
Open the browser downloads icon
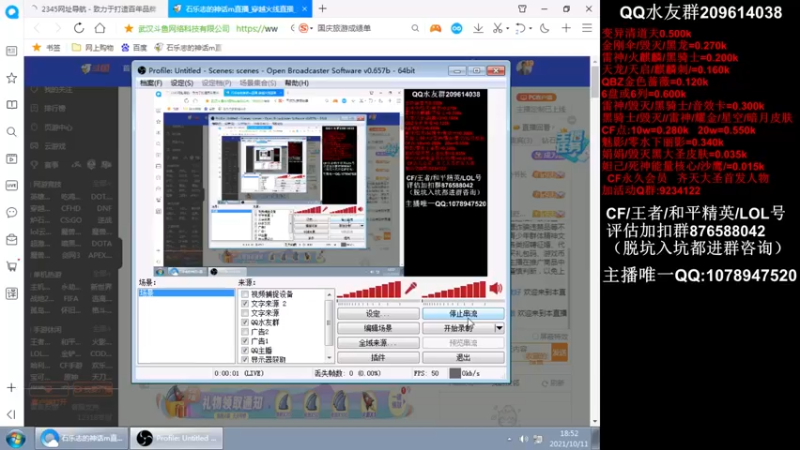click(x=478, y=28)
